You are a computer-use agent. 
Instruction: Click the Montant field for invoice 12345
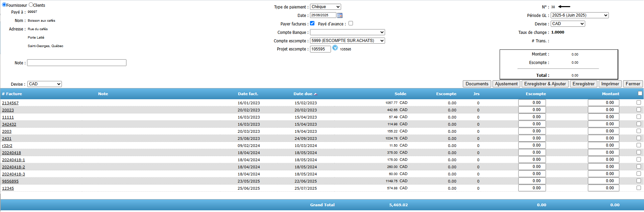603,188
